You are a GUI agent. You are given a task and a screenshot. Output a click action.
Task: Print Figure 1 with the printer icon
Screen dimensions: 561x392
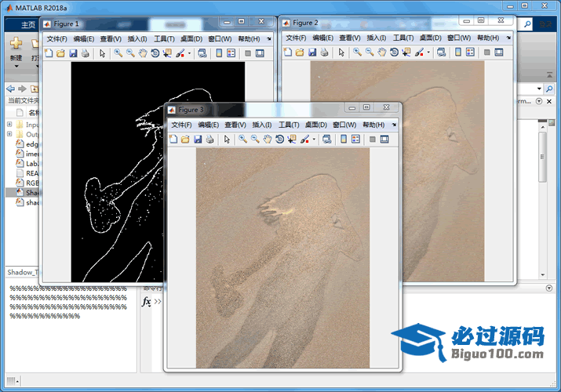[x=86, y=53]
